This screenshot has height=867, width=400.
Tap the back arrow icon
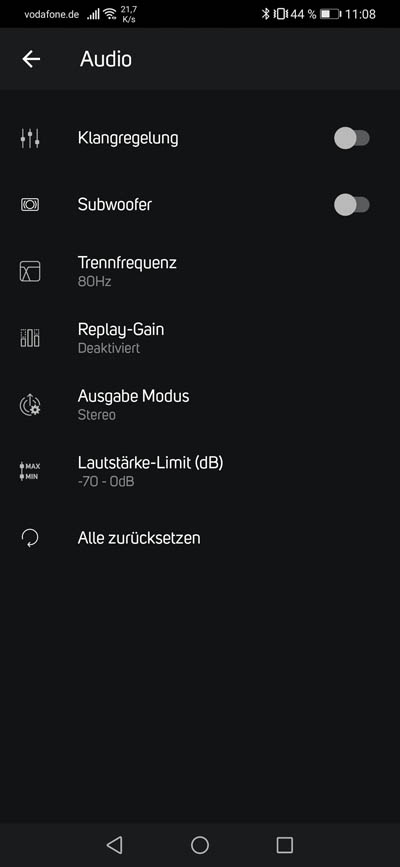click(31, 59)
